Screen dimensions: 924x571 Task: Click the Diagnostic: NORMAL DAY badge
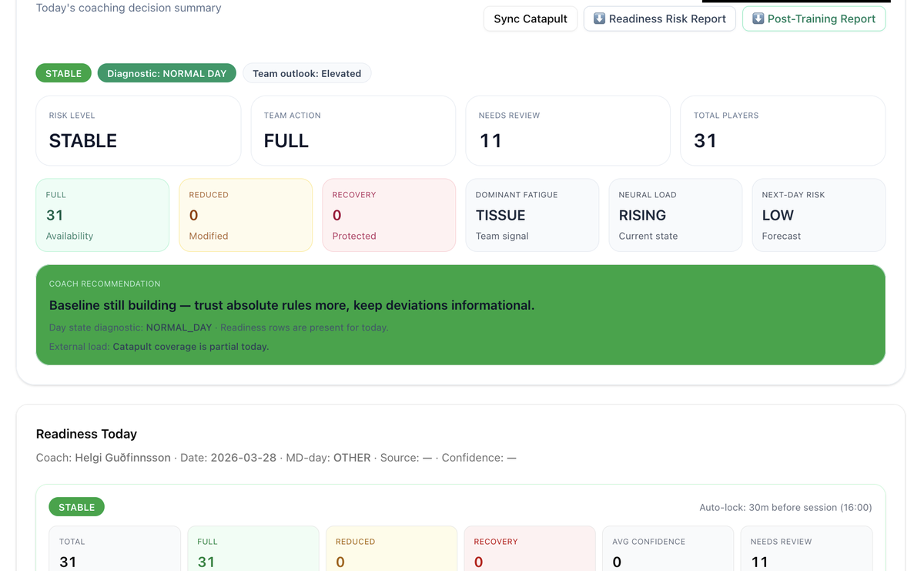[x=166, y=72]
